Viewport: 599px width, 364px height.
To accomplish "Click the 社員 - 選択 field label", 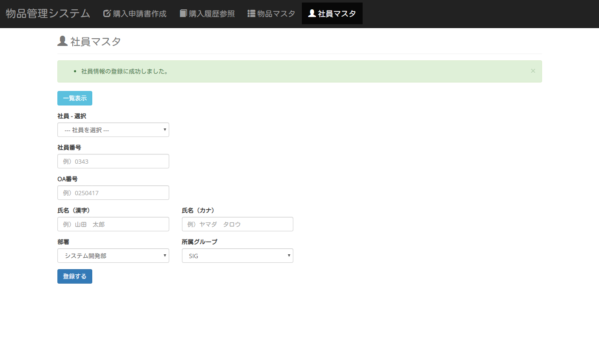I will [72, 116].
